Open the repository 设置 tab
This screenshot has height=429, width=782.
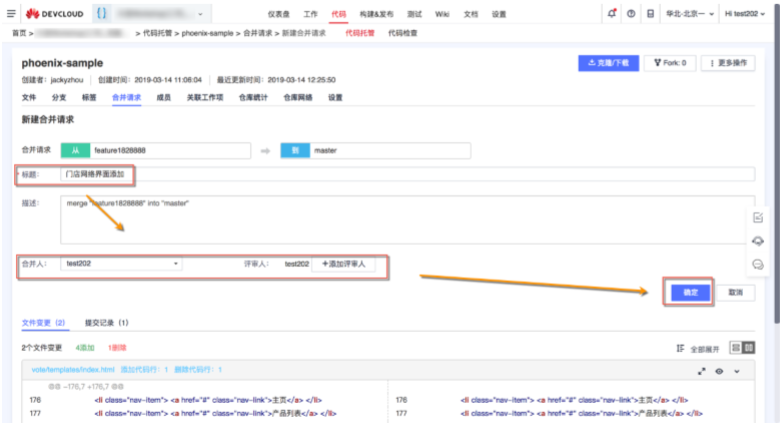click(335, 97)
